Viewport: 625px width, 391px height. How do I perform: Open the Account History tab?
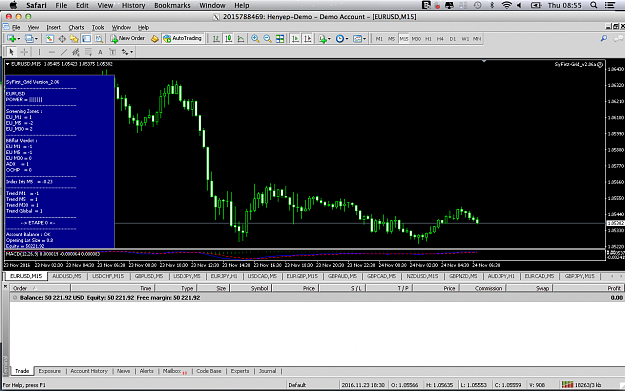[89, 371]
